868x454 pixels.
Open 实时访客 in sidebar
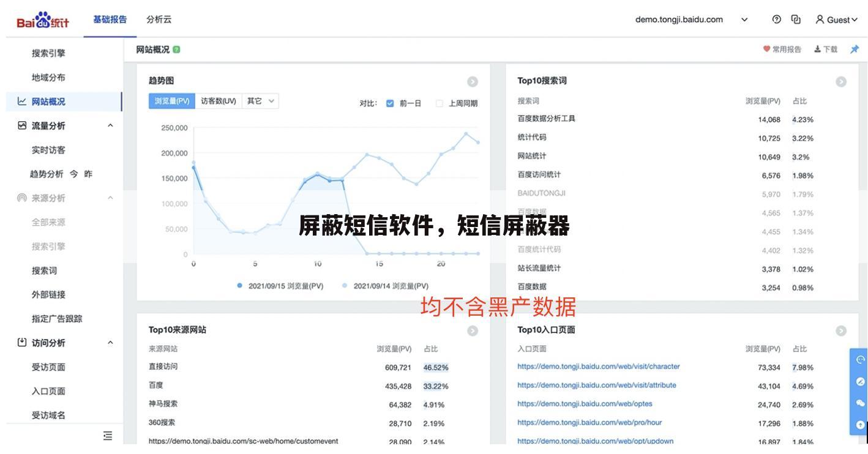(48, 150)
